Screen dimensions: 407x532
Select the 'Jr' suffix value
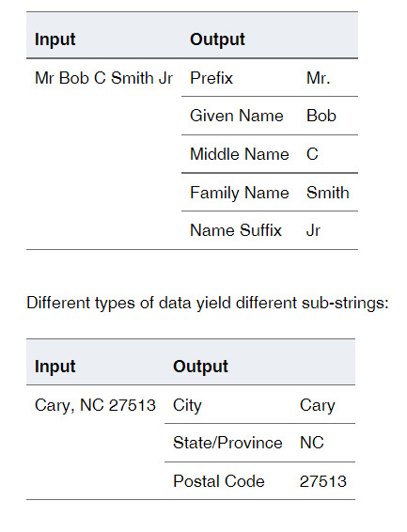(313, 230)
